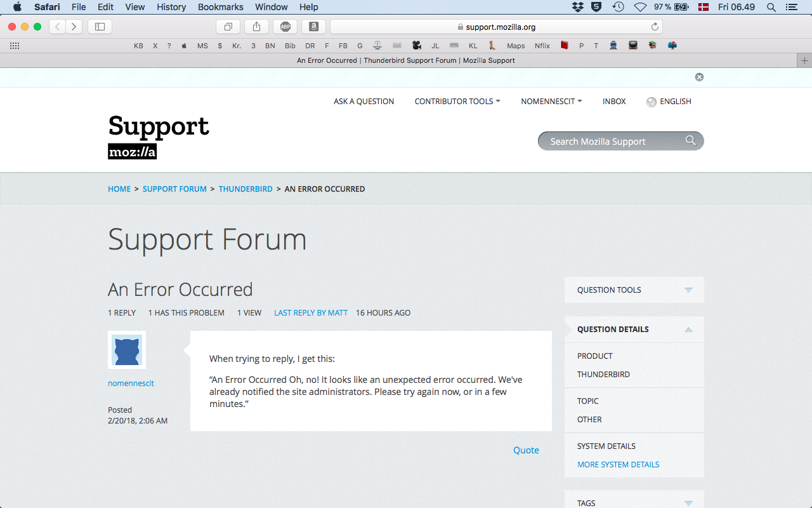
Task: Click the Search Mozilla Support field
Action: 620,141
